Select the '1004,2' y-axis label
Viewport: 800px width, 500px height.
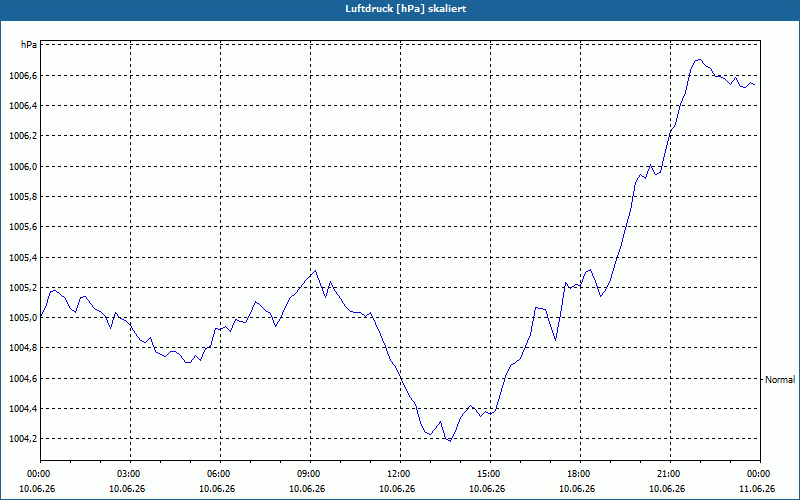(x=23, y=439)
